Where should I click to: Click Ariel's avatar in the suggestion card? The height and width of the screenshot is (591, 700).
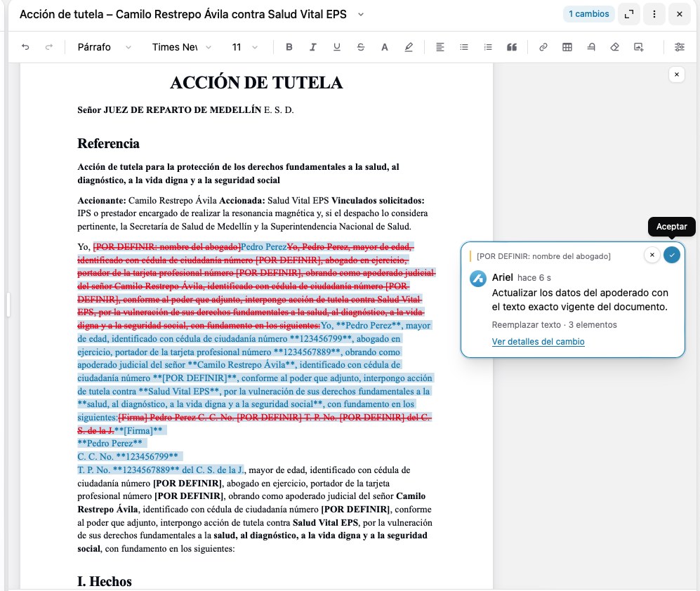click(x=477, y=279)
